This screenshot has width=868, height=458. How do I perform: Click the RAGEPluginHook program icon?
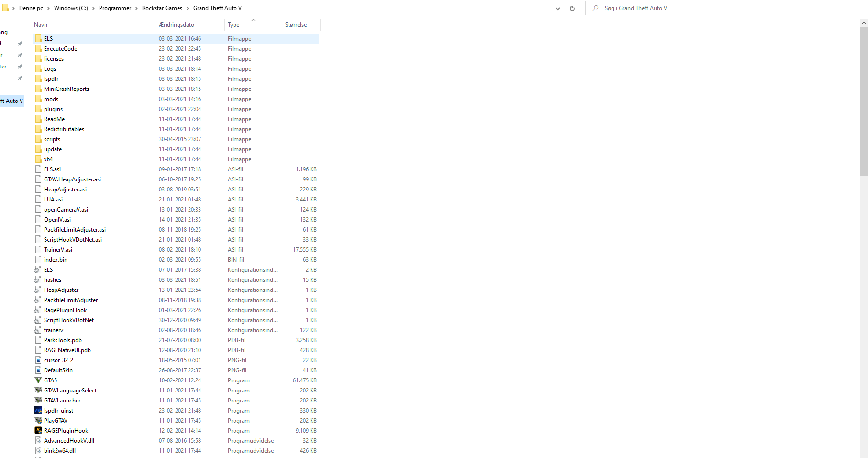tap(38, 430)
